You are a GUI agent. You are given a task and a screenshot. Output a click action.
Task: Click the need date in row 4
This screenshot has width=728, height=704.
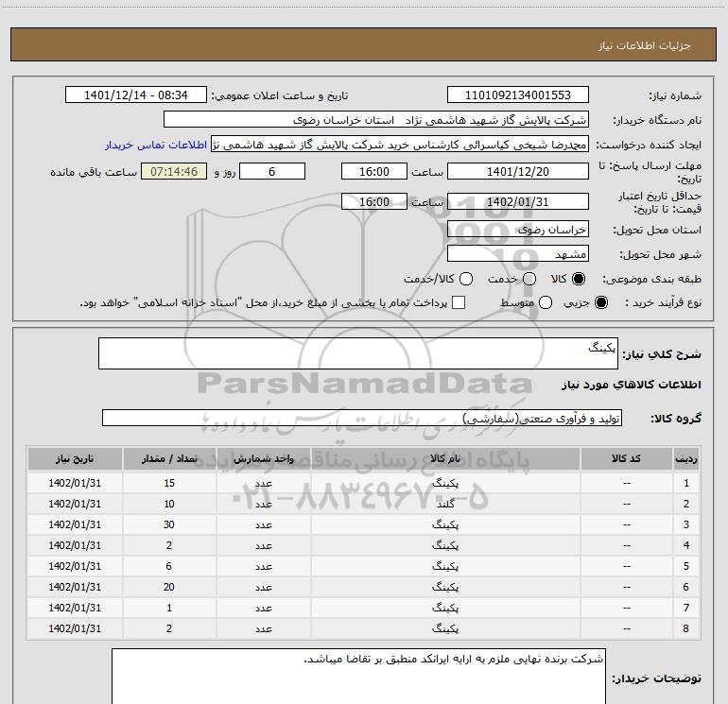click(75, 545)
